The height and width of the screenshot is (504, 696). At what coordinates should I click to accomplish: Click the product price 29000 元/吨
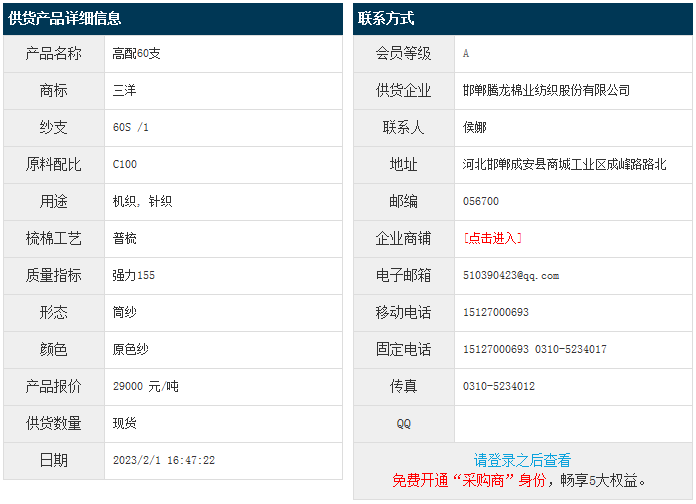145,386
